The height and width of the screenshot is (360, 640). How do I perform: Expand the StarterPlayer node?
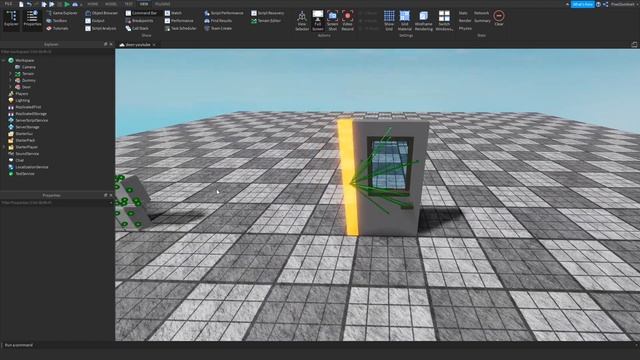(x=4, y=147)
